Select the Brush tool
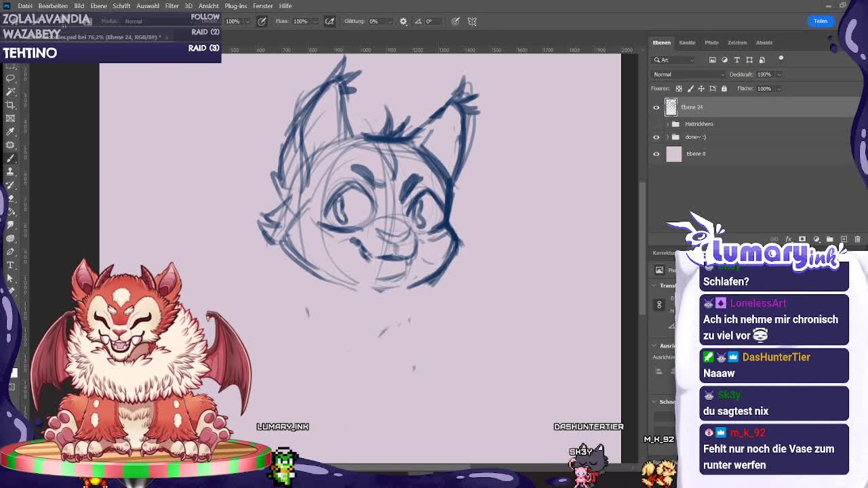Viewport: 868px width, 488px height. [x=10, y=158]
